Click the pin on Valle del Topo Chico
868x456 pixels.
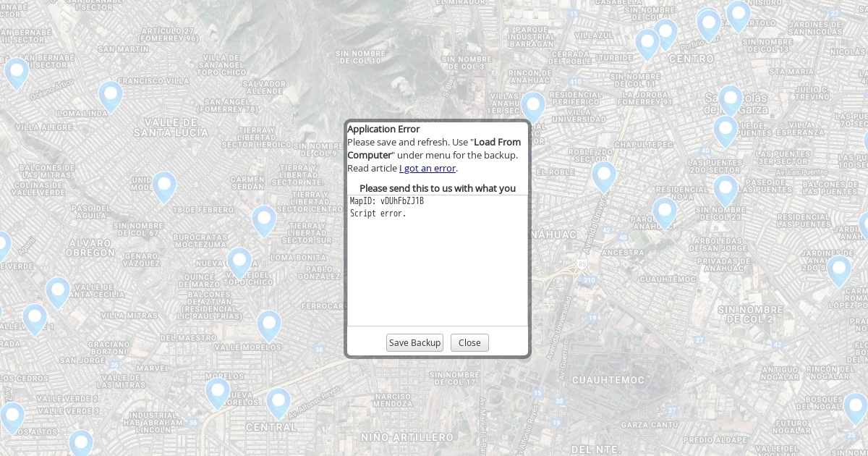tap(239, 262)
